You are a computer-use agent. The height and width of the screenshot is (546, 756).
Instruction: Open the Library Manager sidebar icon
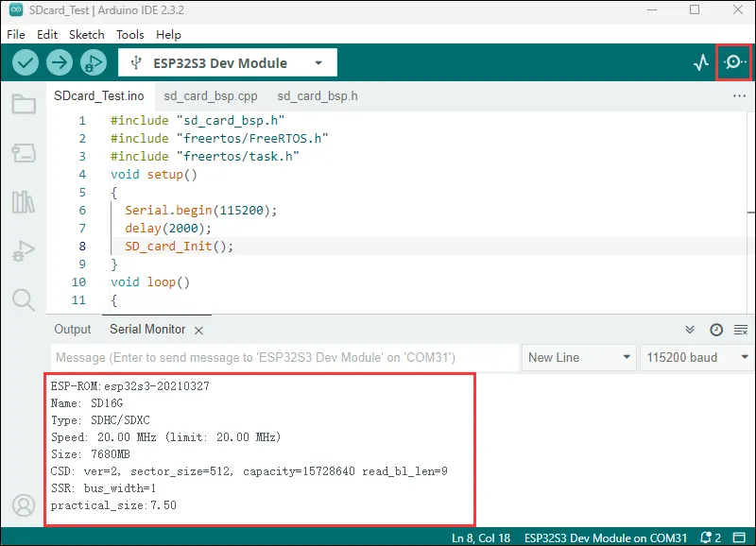click(24, 202)
